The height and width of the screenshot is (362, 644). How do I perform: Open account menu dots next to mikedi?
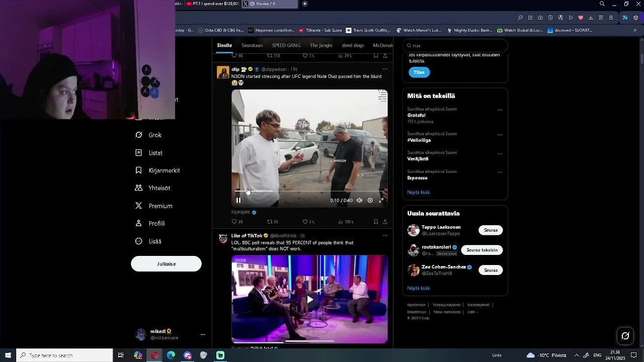click(x=203, y=334)
